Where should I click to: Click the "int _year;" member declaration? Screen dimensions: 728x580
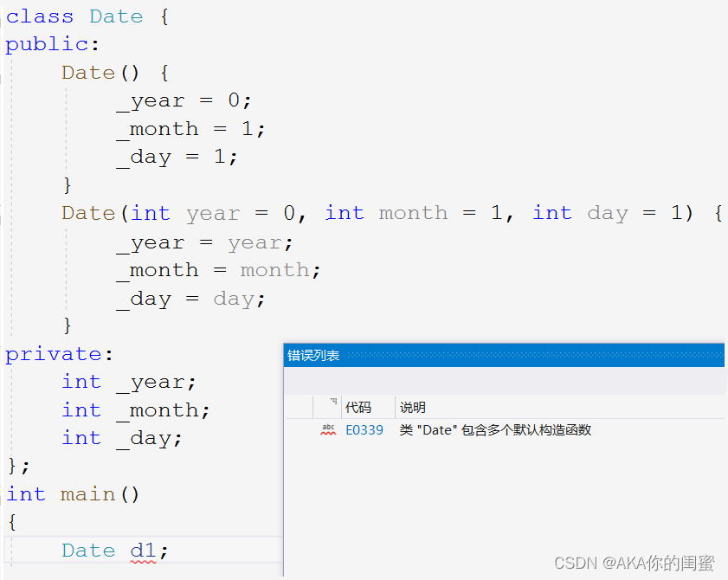(x=129, y=383)
